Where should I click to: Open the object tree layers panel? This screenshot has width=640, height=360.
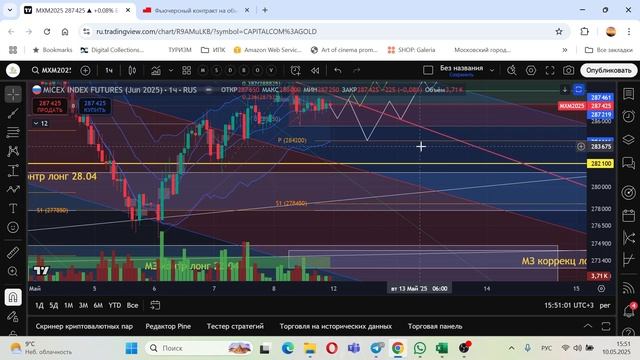(x=629, y=140)
